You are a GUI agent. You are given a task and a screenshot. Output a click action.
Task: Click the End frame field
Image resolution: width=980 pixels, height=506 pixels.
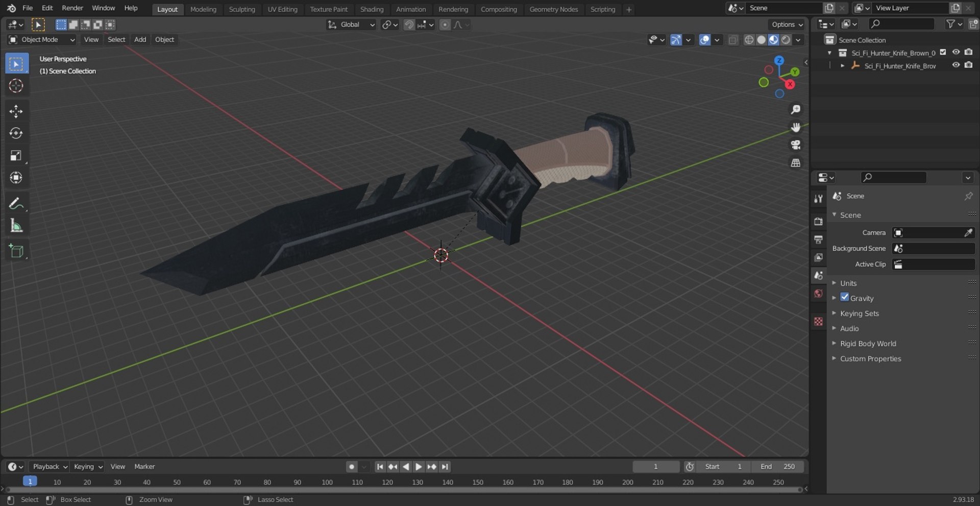coord(777,467)
